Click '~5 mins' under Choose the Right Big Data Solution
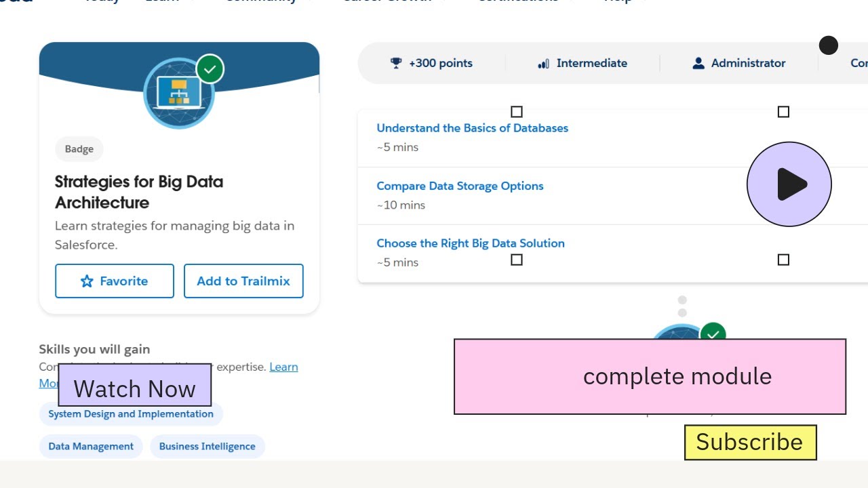Viewport: 868px width, 488px height. coord(397,262)
